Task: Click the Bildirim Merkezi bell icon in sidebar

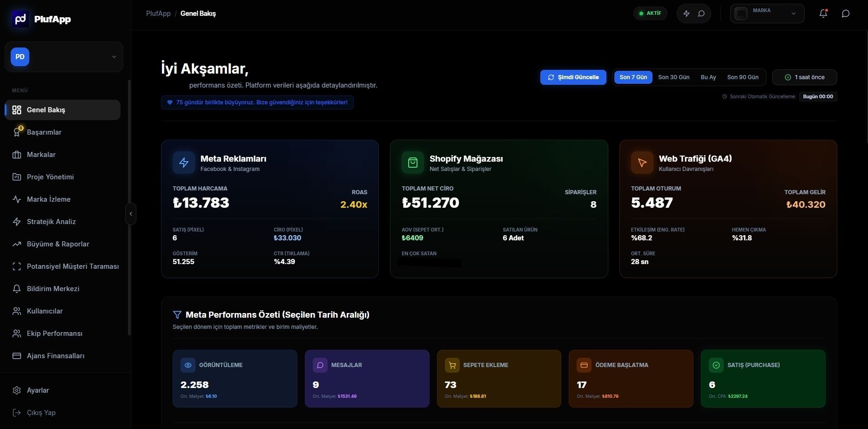Action: [x=17, y=289]
